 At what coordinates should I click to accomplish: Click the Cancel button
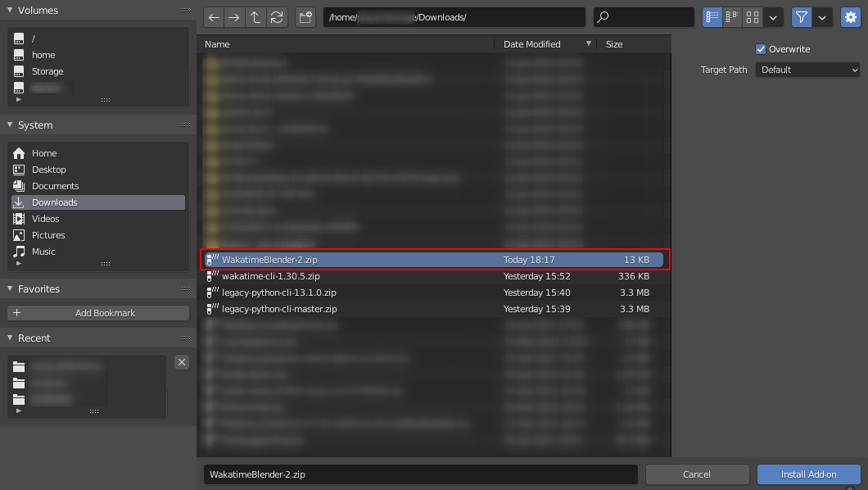697,474
